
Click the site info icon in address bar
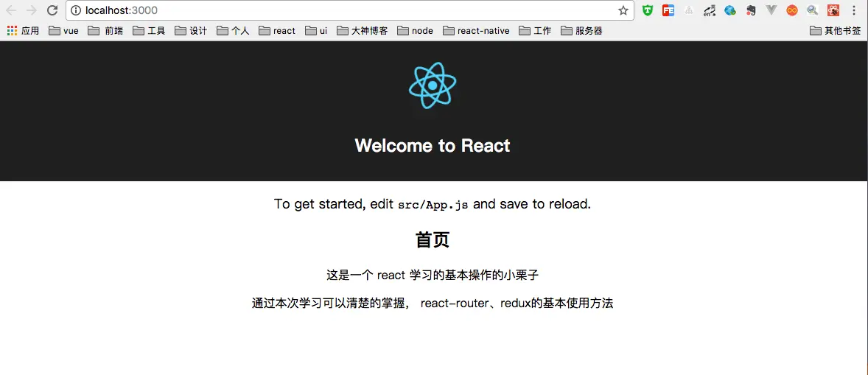tap(76, 10)
